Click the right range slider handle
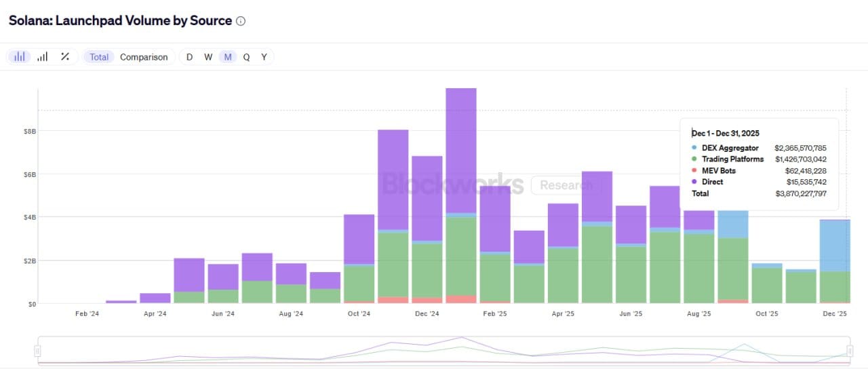The height and width of the screenshot is (386, 868). [x=850, y=351]
